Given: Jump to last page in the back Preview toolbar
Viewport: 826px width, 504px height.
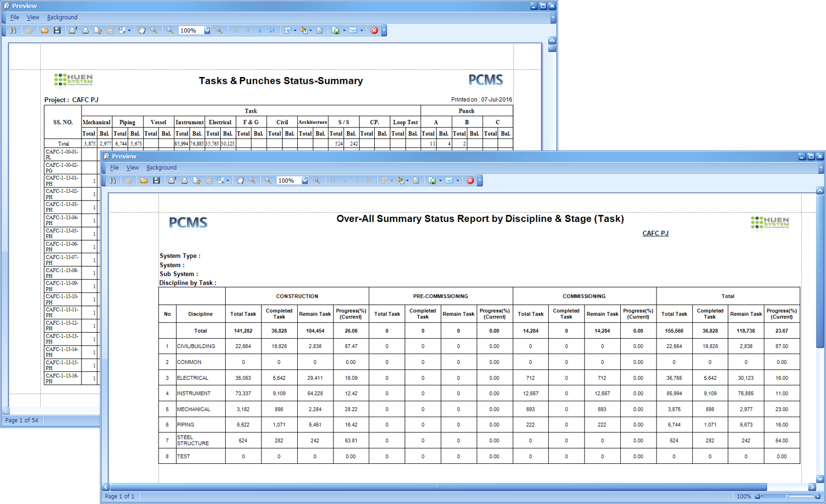Looking at the screenshot, I should (x=272, y=30).
